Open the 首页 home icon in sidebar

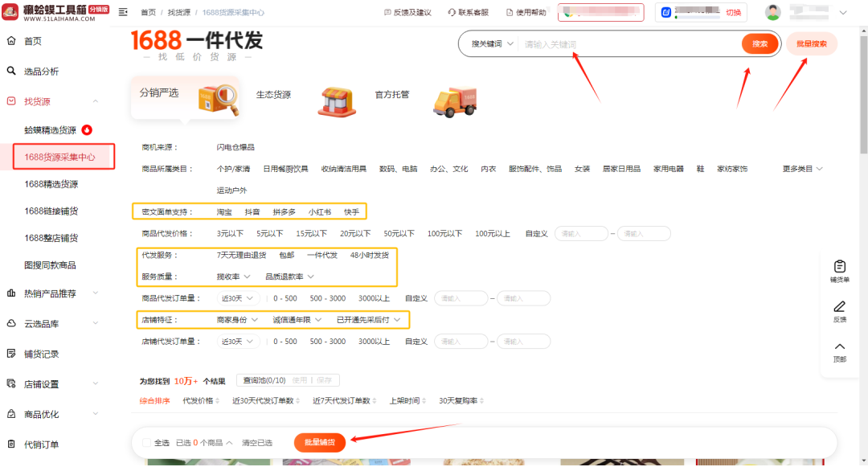[x=11, y=40]
